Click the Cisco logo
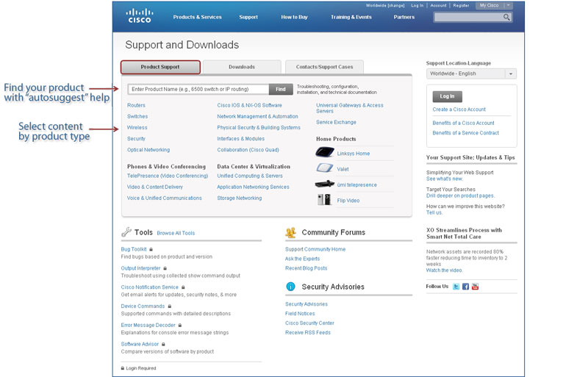This screenshot has height=377, width=588. click(139, 15)
